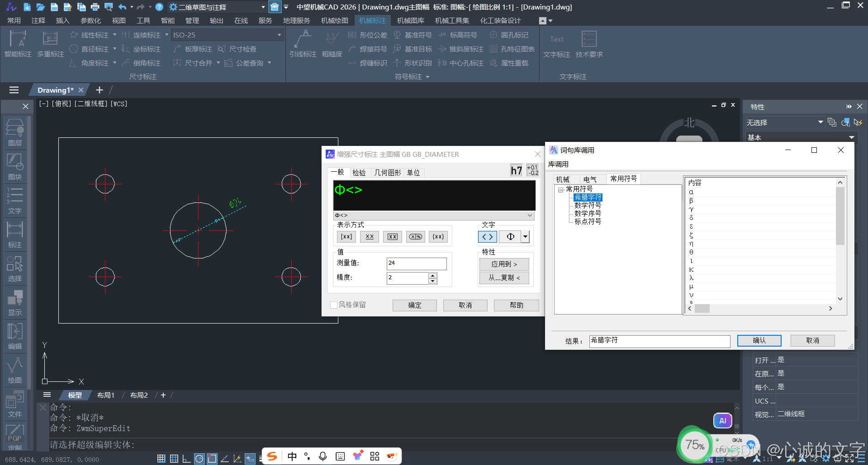The height and width of the screenshot is (465, 868).
Task: Click the +0.1/-0.2 tolerance deviation icon
Action: point(533,170)
